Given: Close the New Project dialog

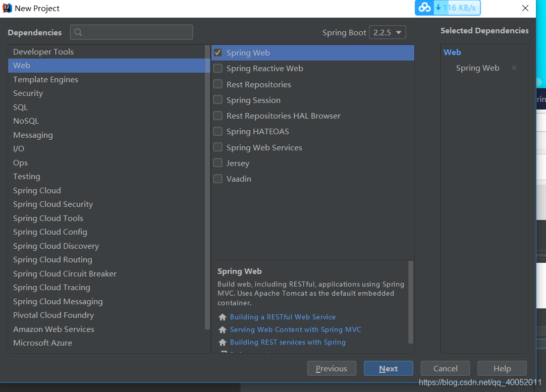Looking at the screenshot, I should [525, 8].
